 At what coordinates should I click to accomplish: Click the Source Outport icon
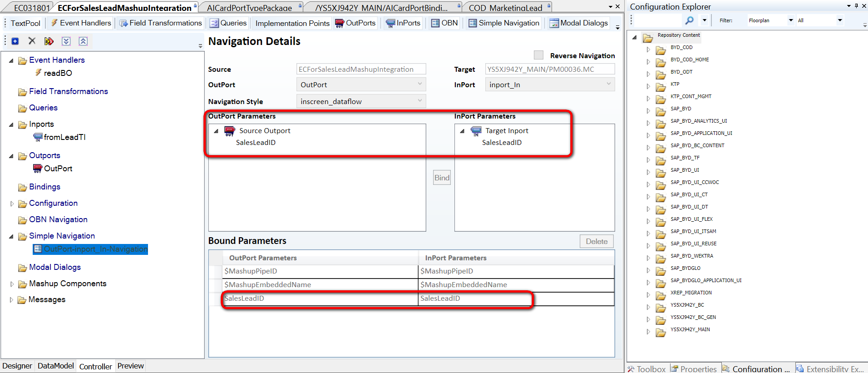230,131
